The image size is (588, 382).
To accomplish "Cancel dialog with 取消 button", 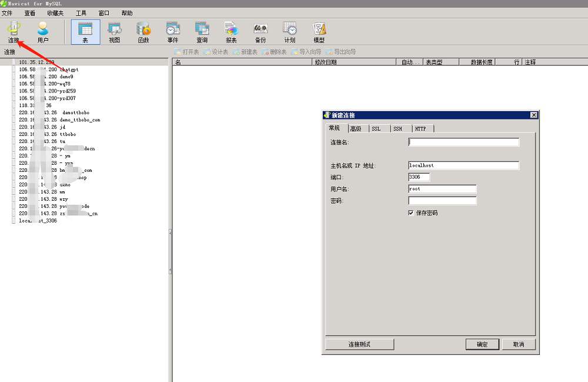I will click(x=518, y=344).
